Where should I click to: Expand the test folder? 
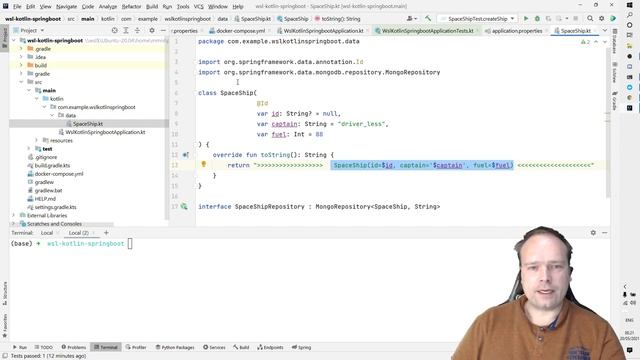(29, 149)
